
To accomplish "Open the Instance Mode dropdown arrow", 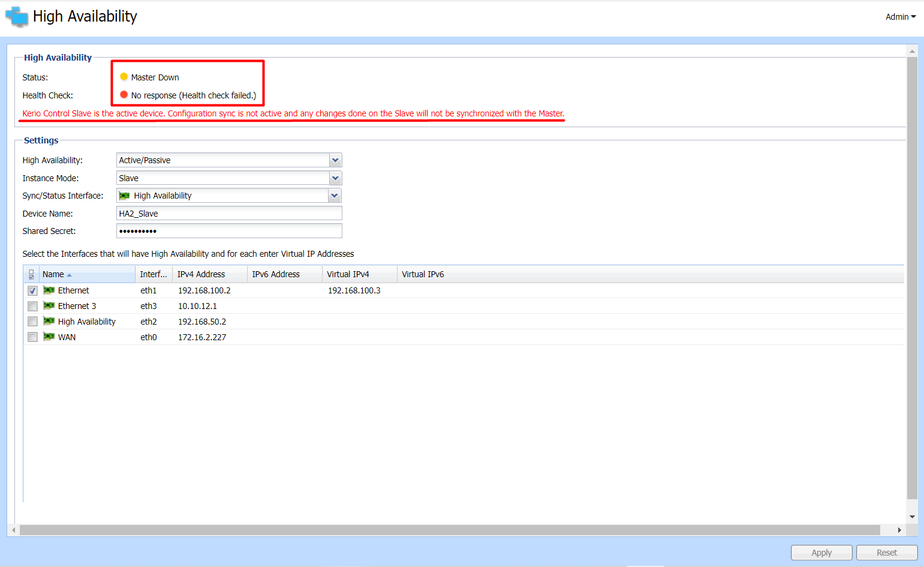I will click(336, 178).
